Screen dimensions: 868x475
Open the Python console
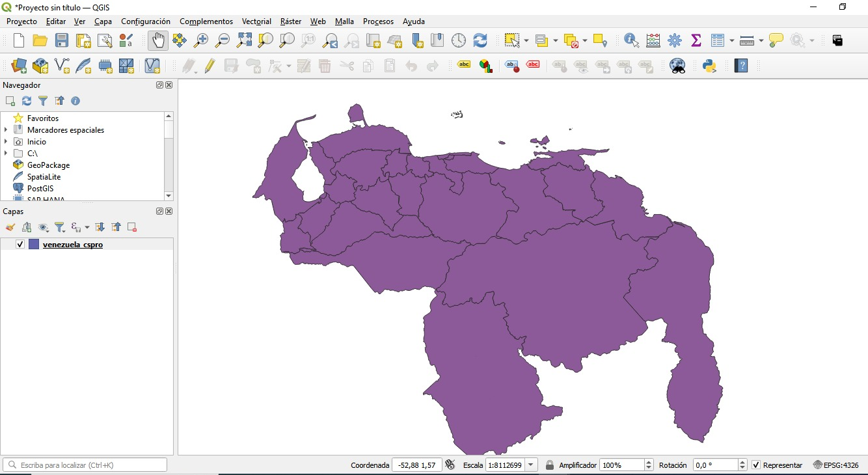709,66
